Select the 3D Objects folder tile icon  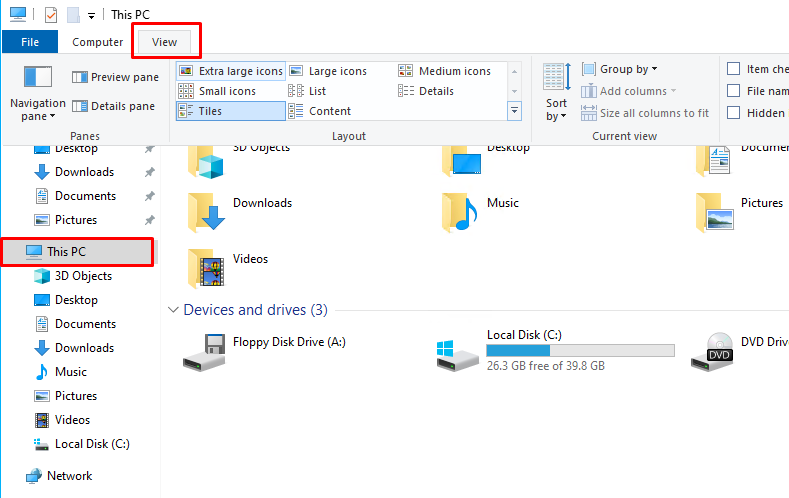206,161
